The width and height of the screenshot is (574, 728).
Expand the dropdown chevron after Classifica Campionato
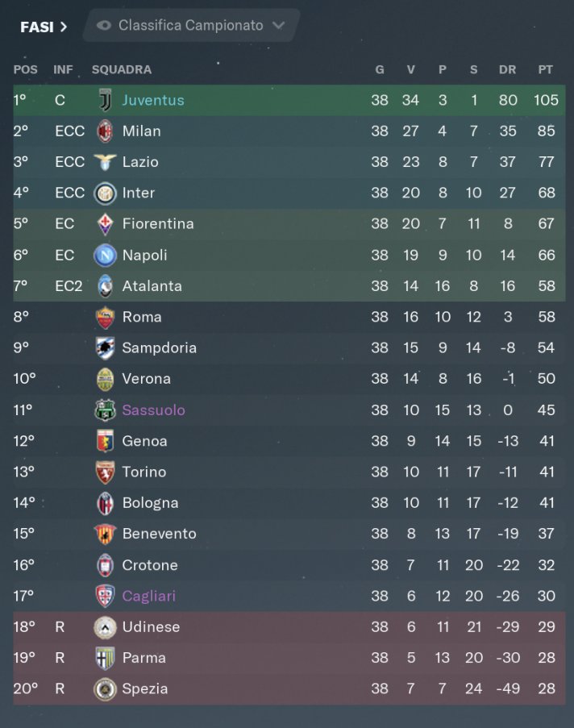(x=279, y=25)
